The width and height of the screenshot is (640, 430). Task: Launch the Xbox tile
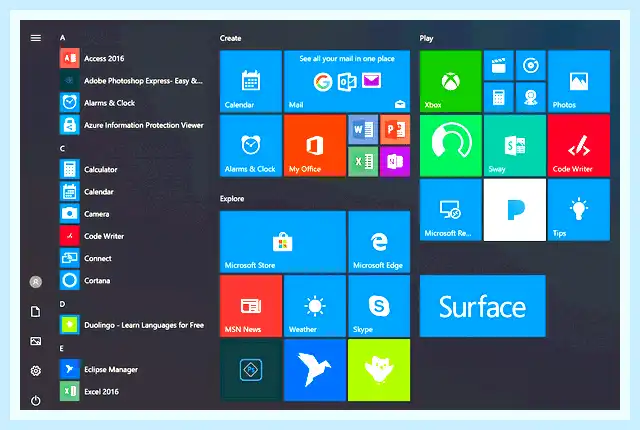coord(451,81)
